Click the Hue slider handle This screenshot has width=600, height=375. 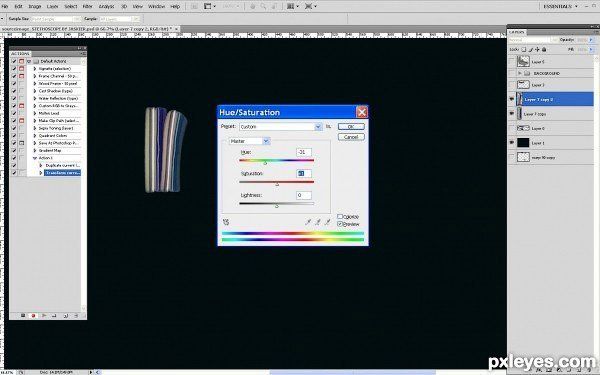pos(265,163)
